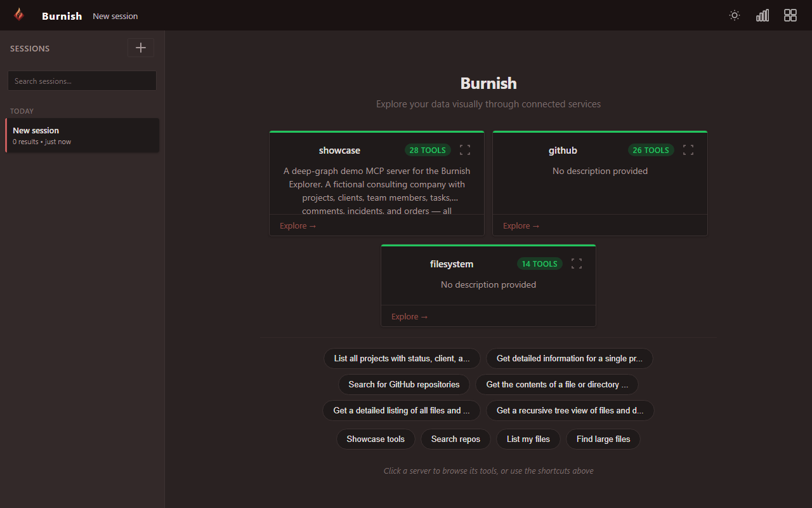Run 'Get a recursive tree view' shortcut
The height and width of the screenshot is (508, 812).
click(x=570, y=410)
